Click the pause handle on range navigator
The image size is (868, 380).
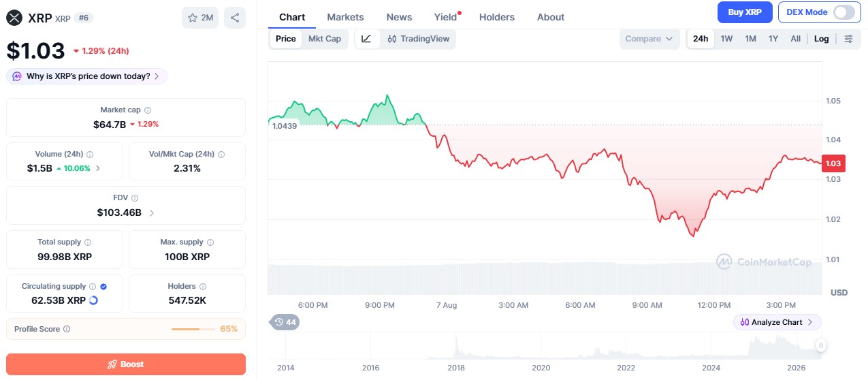(821, 345)
